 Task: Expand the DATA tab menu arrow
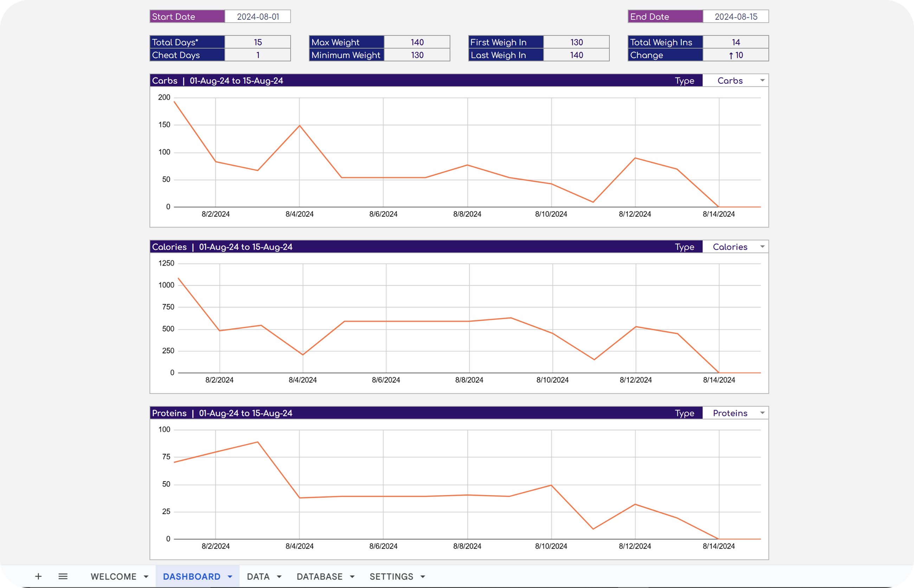click(x=279, y=576)
